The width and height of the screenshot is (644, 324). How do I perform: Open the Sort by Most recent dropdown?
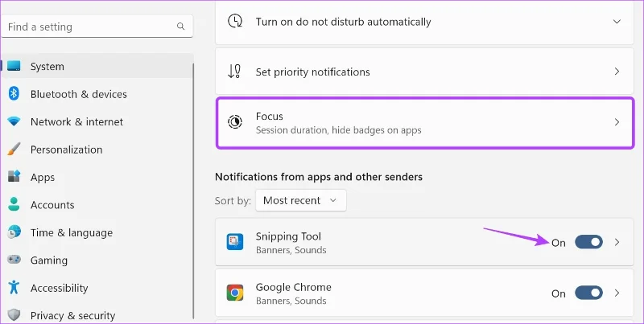pos(300,200)
